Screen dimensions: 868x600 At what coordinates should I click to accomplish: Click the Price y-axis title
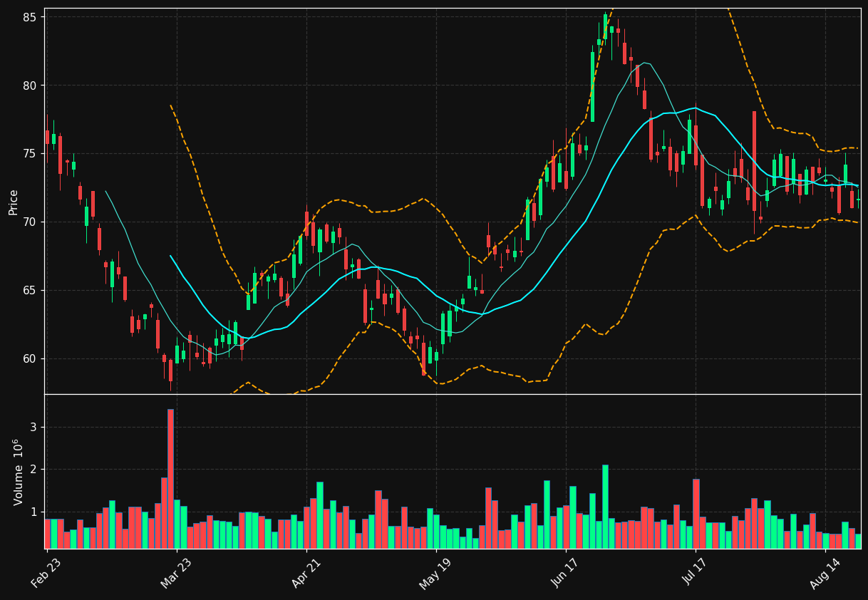pyautogui.click(x=13, y=202)
